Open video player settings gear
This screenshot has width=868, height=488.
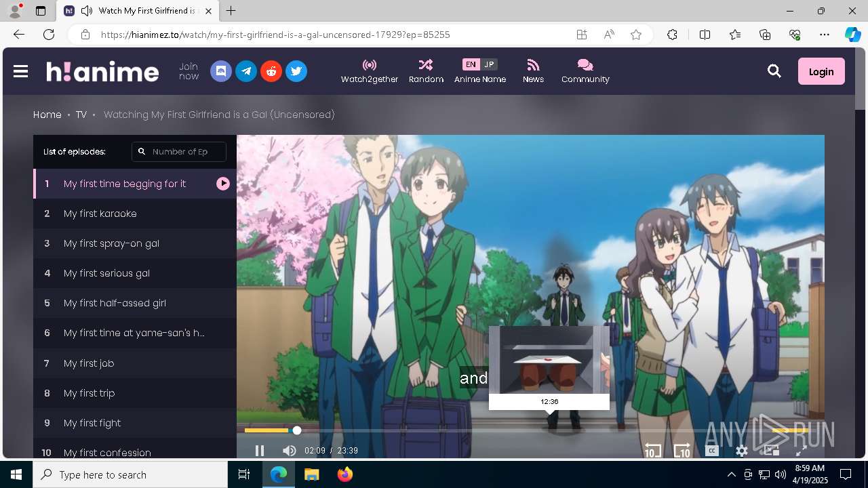point(742,451)
